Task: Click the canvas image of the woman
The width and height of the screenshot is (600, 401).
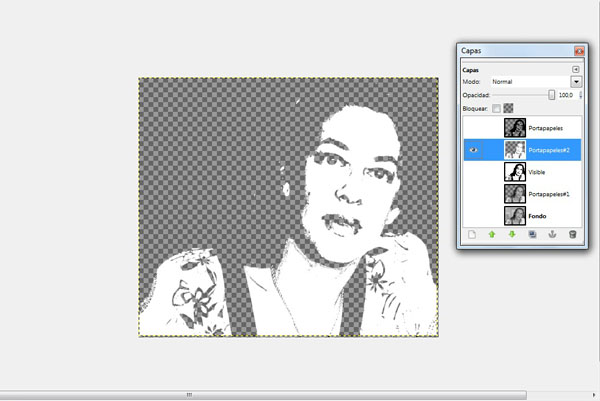Action: click(289, 207)
